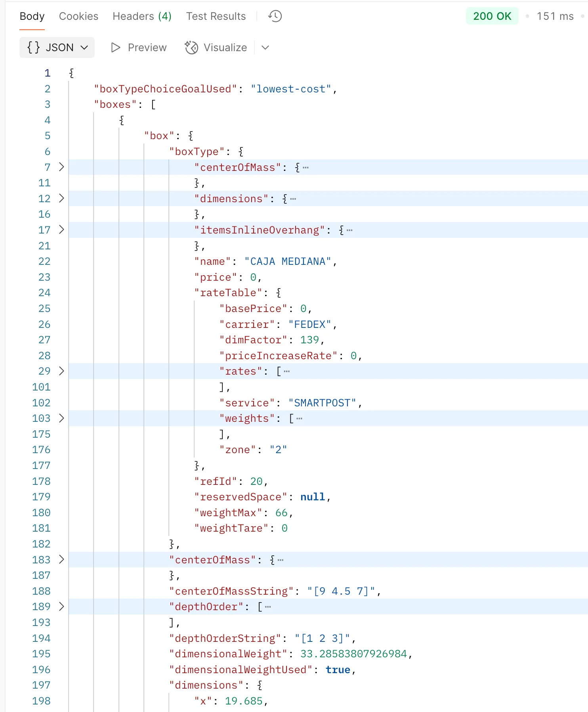The image size is (588, 712).
Task: Click the "basePrice" key
Action: point(253,308)
